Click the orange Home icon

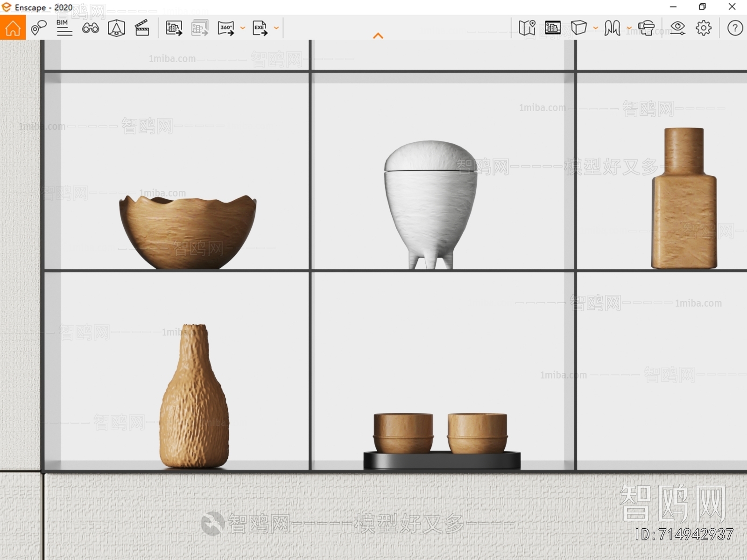tap(13, 28)
